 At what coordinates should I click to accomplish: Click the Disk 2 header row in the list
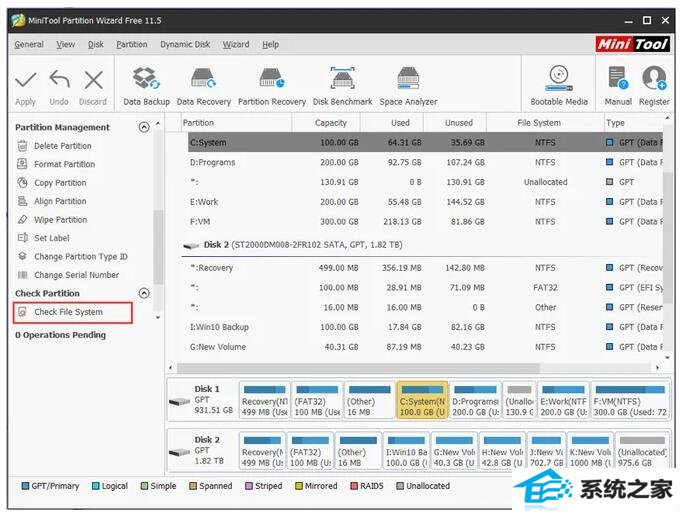(422, 245)
